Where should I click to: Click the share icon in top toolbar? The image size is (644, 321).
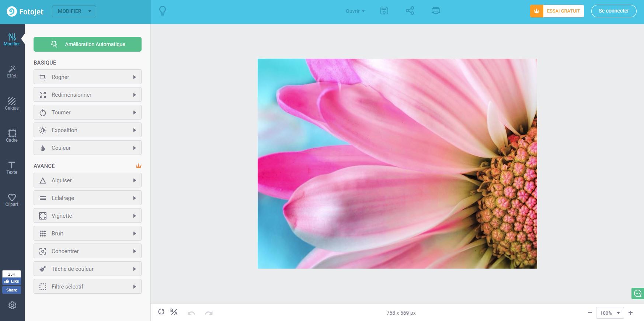point(410,11)
